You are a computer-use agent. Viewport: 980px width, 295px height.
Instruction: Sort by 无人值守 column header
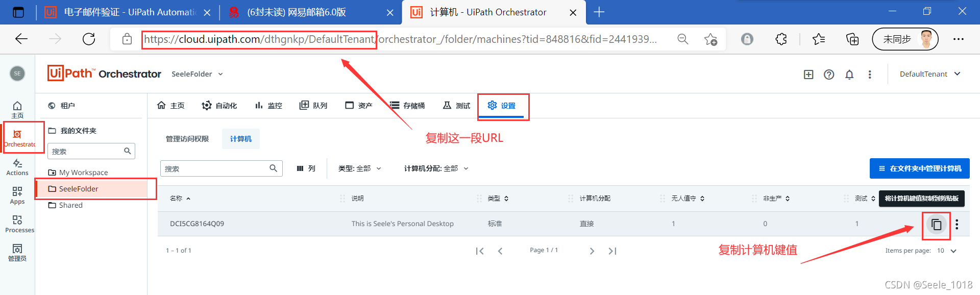point(688,199)
